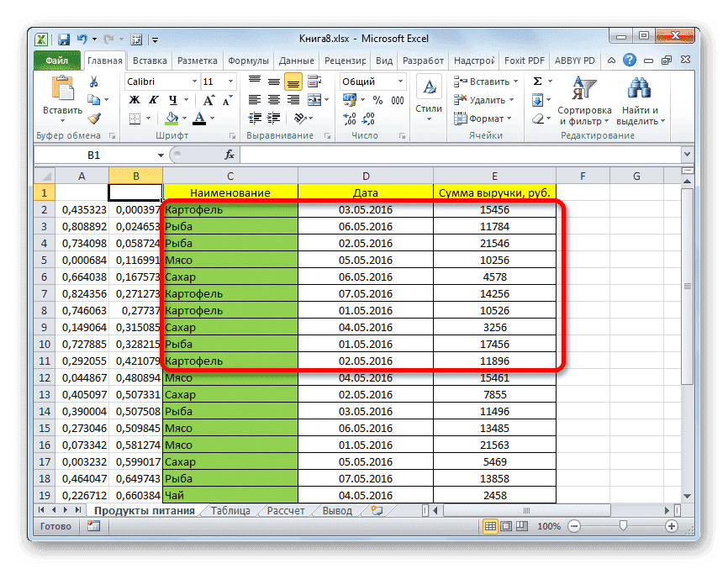Screen dimensions: 728x569
Task: Click the increase font size icon
Action: tap(208, 99)
